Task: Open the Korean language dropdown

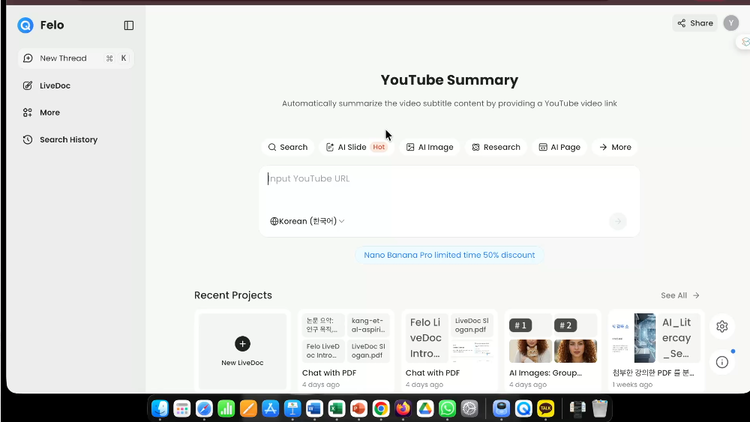Action: (x=307, y=221)
